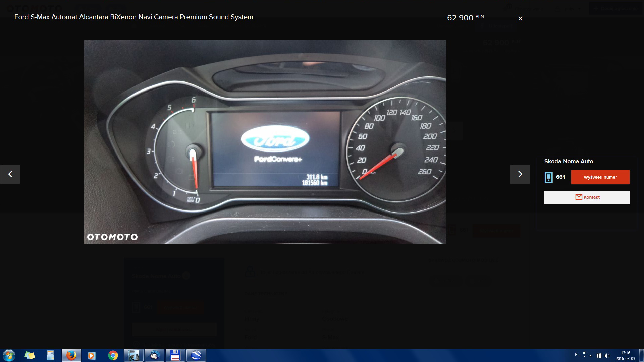Open the Thunderbird mail taskbar item
The image size is (644, 362).
pyautogui.click(x=155, y=355)
